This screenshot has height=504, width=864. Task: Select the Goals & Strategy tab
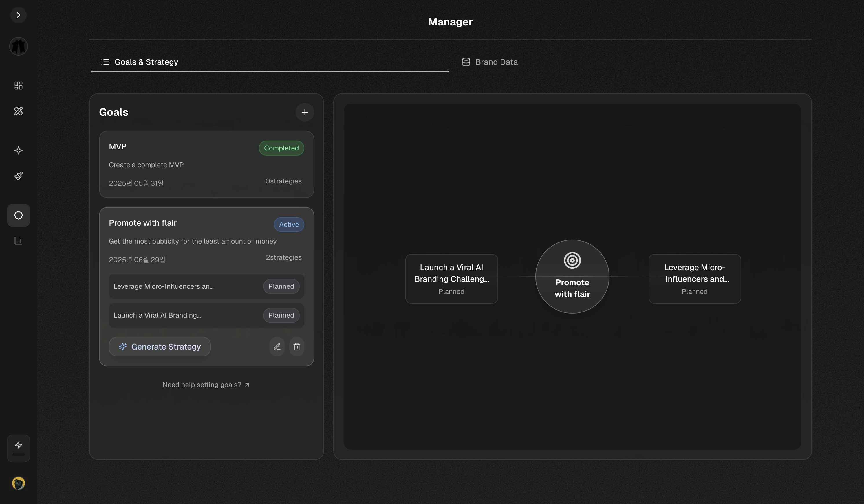click(x=140, y=62)
